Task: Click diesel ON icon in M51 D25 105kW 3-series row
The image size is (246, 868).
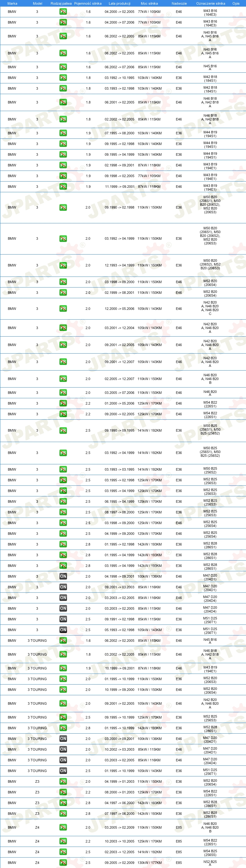Action: point(63,630)
